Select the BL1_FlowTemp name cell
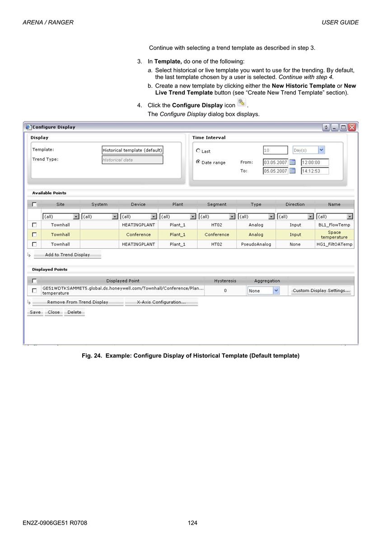The image size is (392, 554). (x=335, y=225)
